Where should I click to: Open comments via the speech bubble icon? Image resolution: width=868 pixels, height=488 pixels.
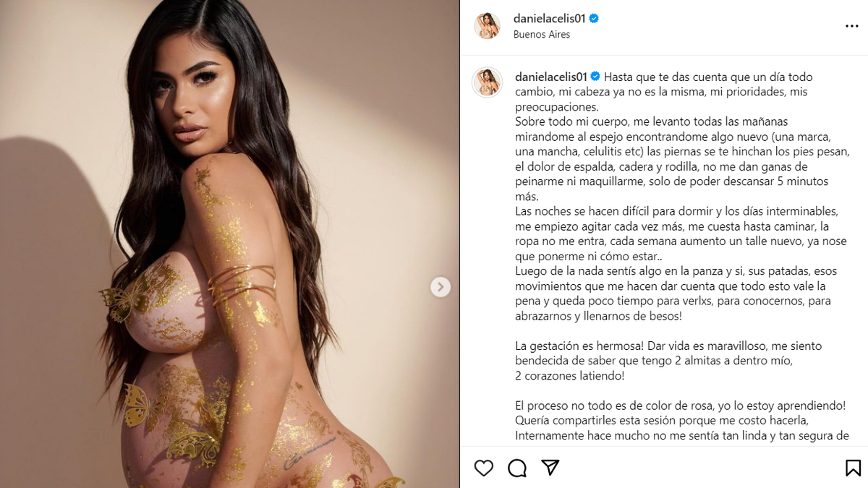(517, 468)
